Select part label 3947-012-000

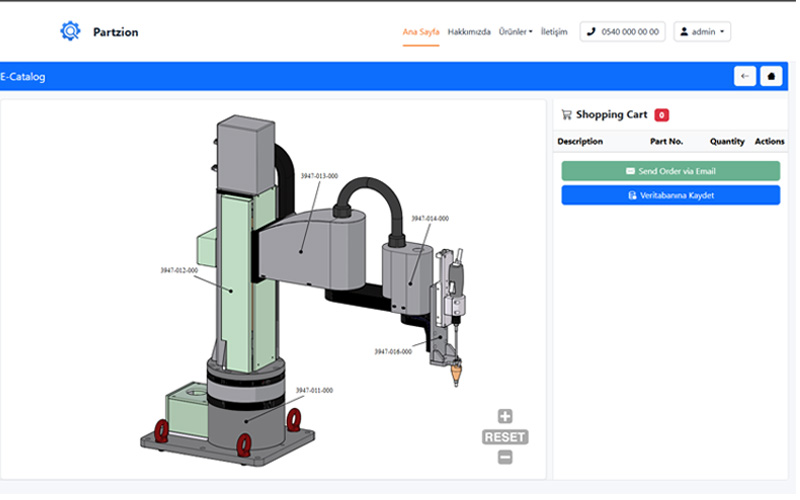(179, 270)
